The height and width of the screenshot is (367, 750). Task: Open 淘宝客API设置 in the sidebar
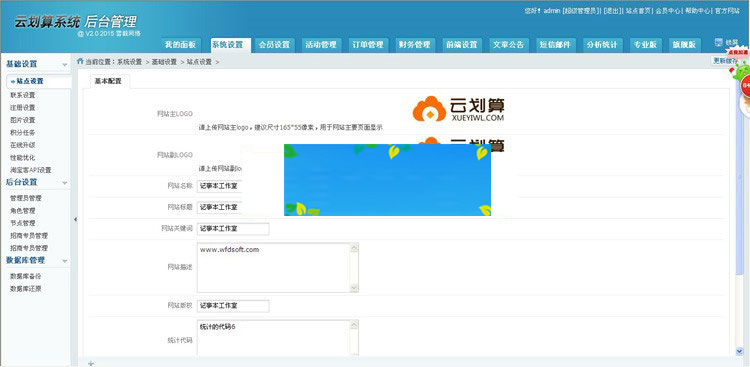point(31,170)
